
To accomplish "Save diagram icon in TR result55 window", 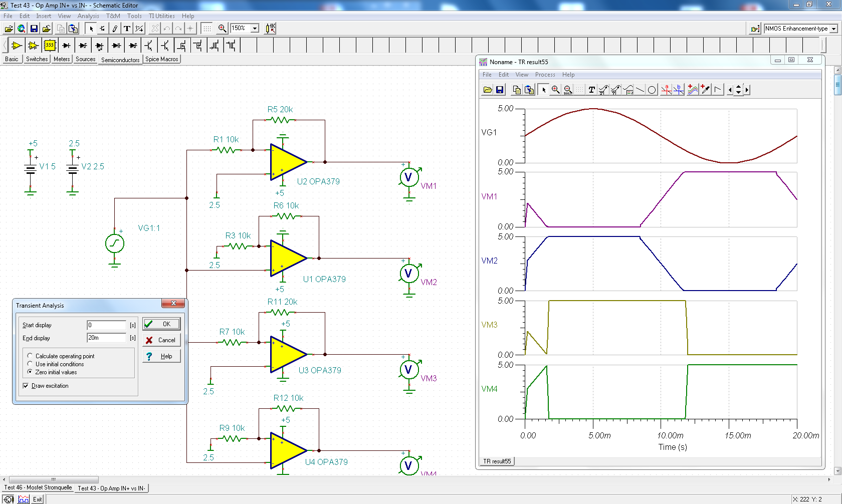I will (x=500, y=90).
